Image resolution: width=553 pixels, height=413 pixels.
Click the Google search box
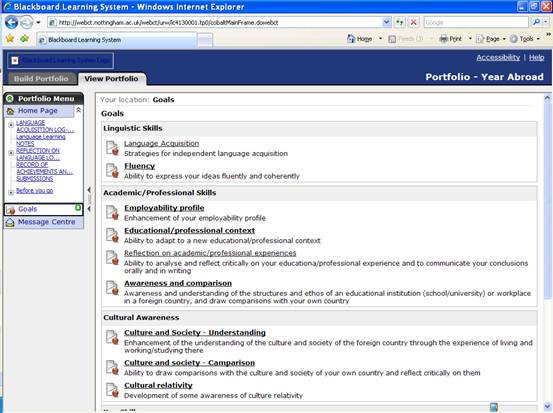[x=476, y=23]
